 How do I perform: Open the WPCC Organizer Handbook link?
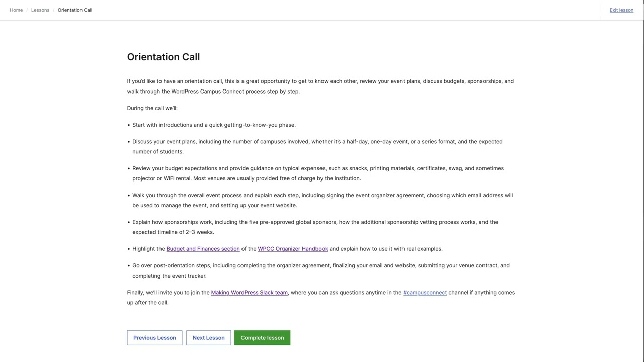coord(292,249)
